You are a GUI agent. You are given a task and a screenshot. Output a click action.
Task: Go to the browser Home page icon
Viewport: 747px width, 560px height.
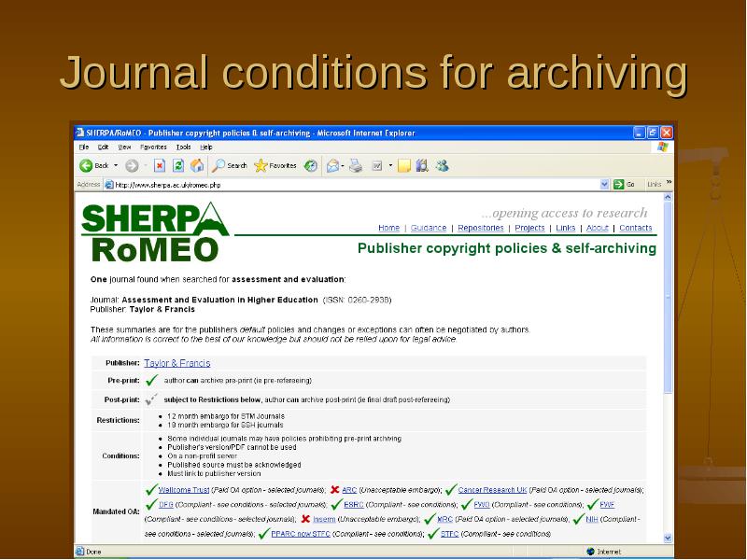tap(197, 166)
